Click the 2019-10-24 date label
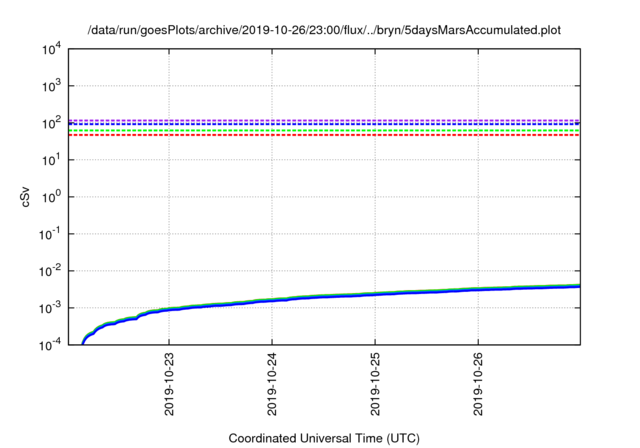640x448 pixels. click(272, 384)
